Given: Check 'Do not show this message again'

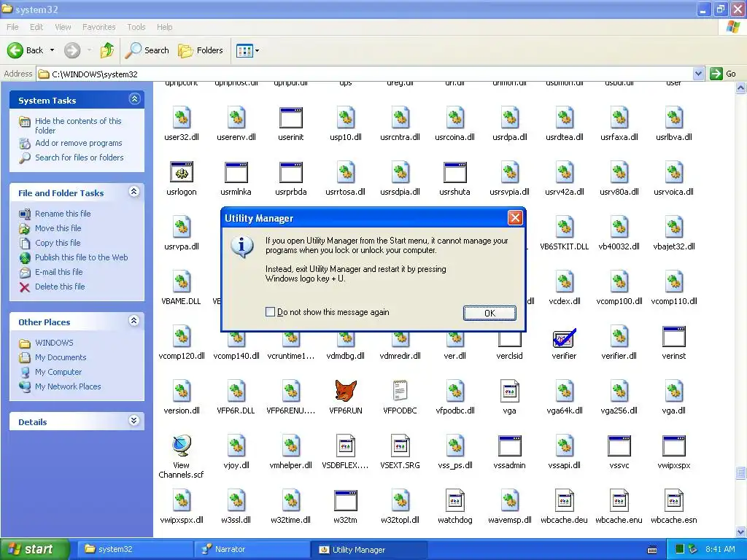Looking at the screenshot, I should 270,312.
